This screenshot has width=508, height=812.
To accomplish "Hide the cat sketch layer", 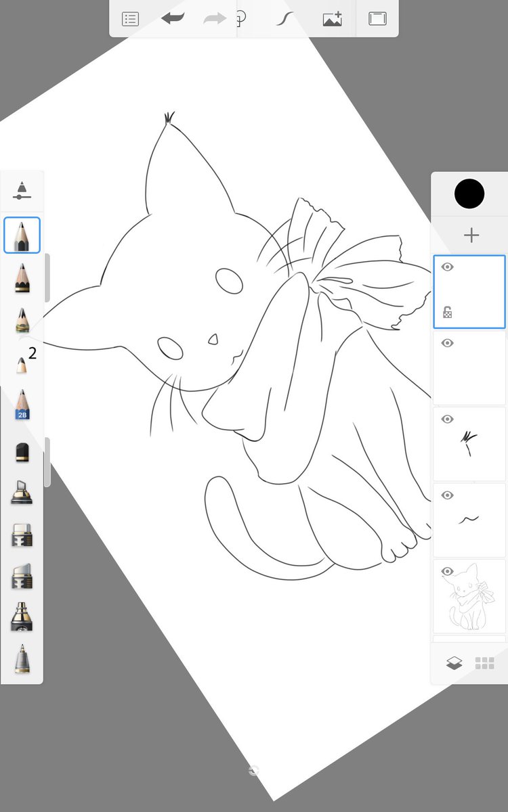I will tap(447, 572).
